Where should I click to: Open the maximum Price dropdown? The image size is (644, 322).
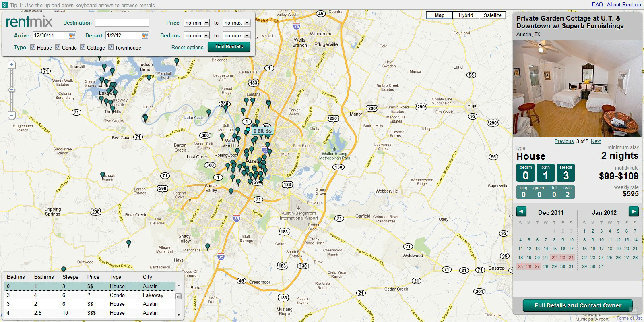(237, 23)
